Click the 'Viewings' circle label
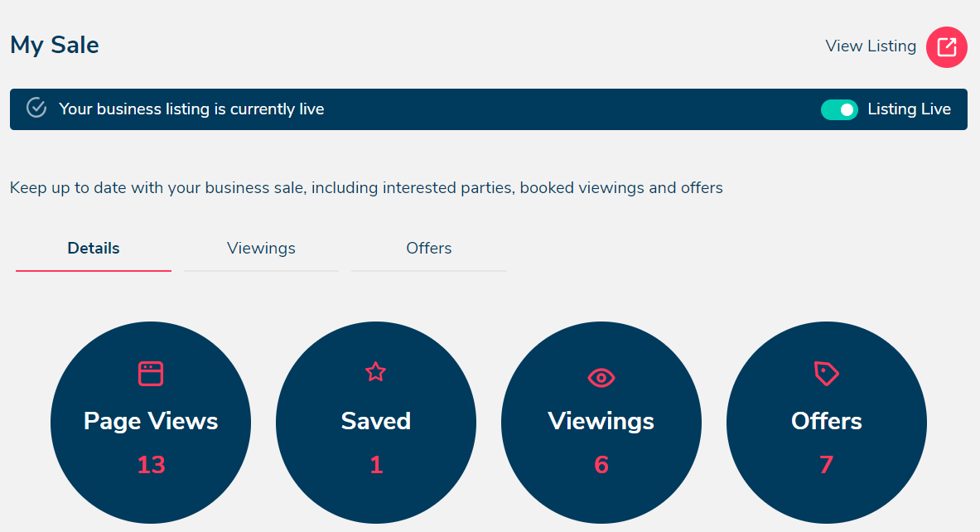 pyautogui.click(x=601, y=421)
